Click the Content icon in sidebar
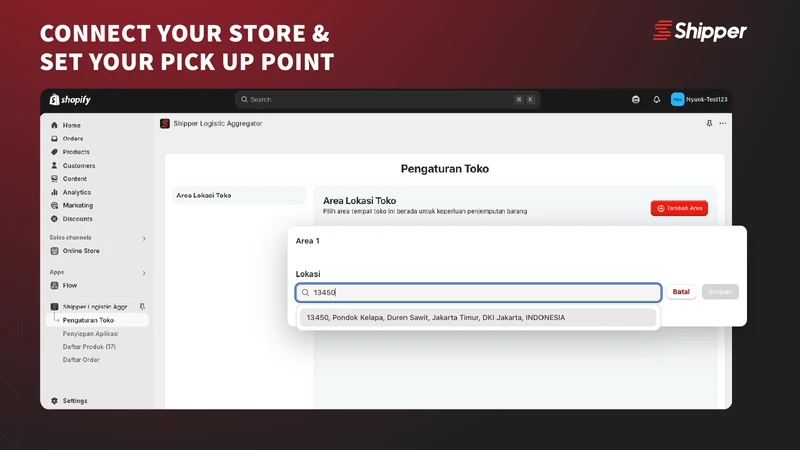Image resolution: width=800 pixels, height=450 pixels. (x=54, y=179)
